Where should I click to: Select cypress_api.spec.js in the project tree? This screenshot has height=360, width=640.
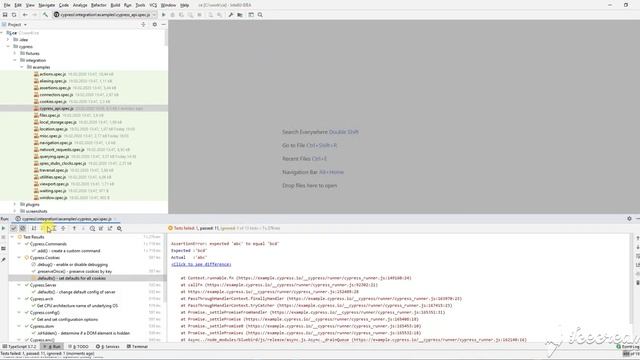click(56, 109)
